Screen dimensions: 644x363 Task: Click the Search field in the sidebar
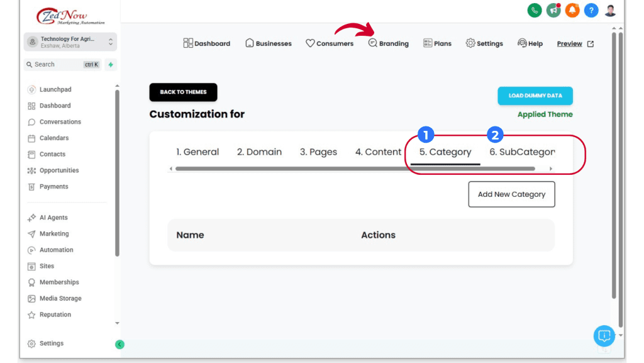tap(50, 64)
